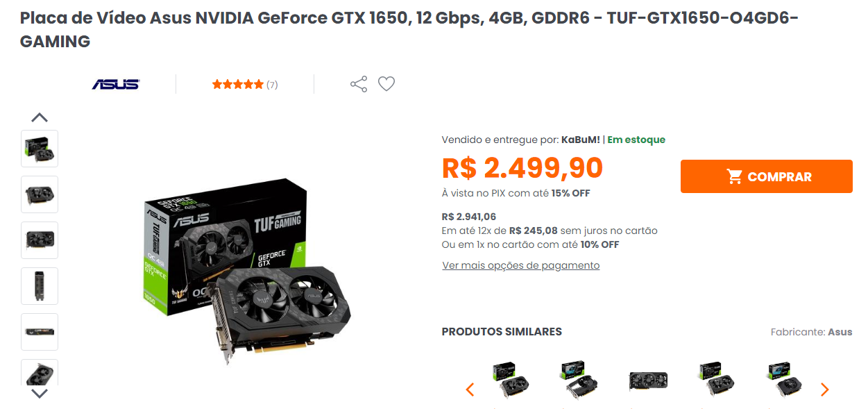Select fourth thumbnail of vertical card view
This screenshot has width=868, height=409.
(40, 286)
